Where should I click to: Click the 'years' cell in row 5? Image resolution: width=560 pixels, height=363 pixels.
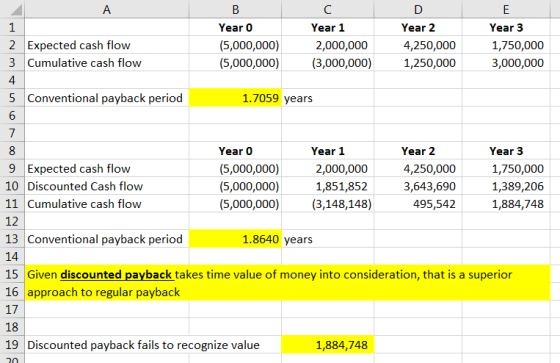(328, 98)
